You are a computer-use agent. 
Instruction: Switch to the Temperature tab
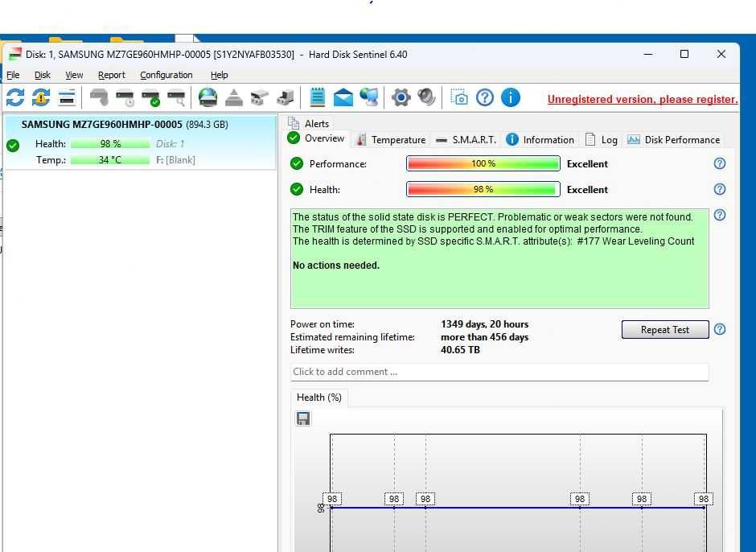click(x=391, y=139)
